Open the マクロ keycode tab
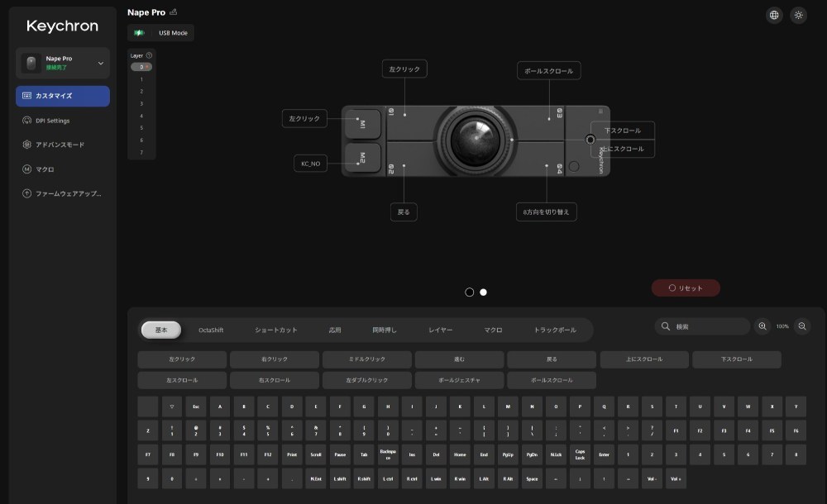This screenshot has width=827, height=504. (x=493, y=330)
